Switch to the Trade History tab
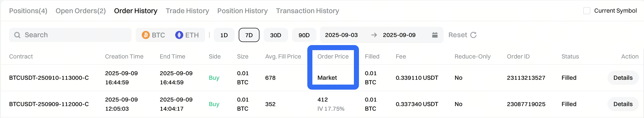Image resolution: width=644 pixels, height=118 pixels. pos(187,11)
